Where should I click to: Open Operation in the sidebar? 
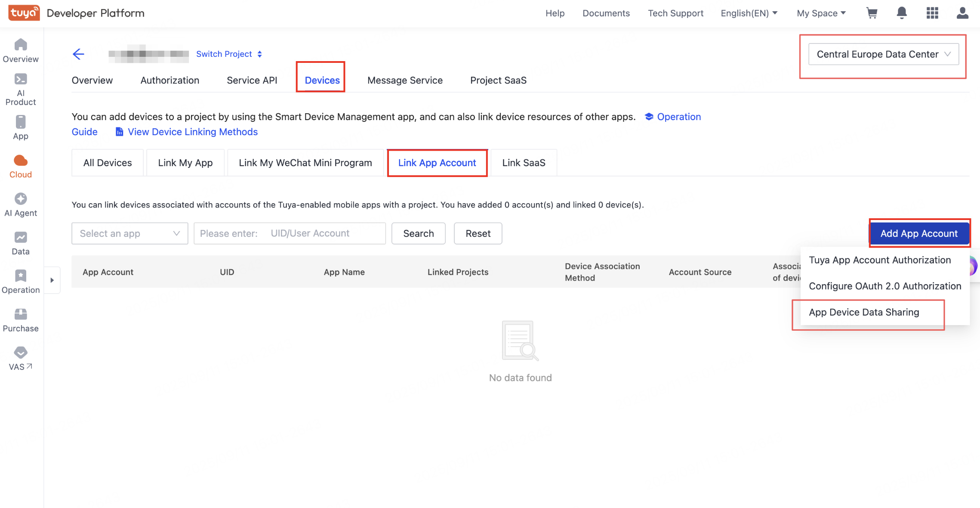coord(21,282)
